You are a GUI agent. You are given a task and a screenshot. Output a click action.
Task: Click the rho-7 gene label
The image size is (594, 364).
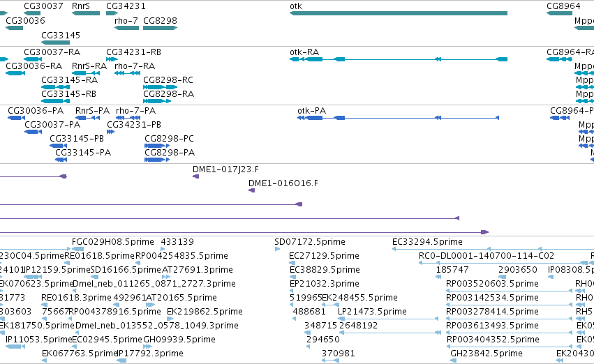point(126,21)
